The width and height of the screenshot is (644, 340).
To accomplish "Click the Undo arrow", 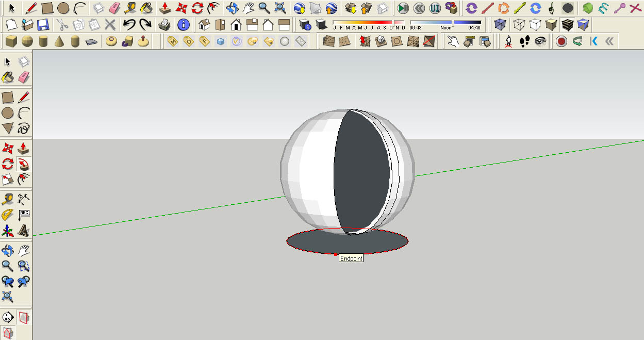I will 129,24.
